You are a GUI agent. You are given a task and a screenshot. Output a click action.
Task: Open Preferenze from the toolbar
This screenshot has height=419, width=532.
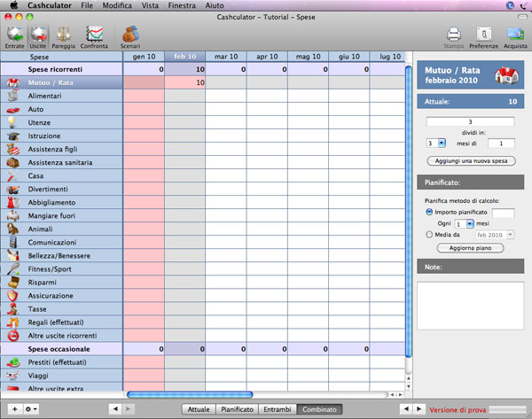click(483, 35)
